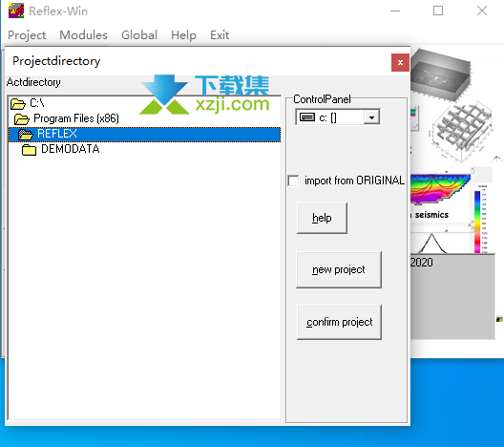Click the new project button

point(339,269)
